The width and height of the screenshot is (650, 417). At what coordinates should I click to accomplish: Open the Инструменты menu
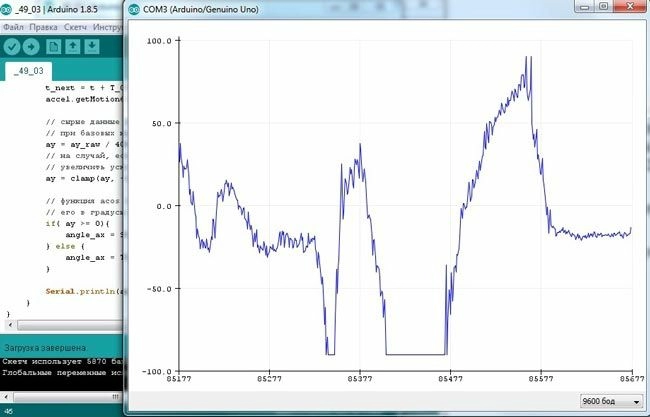pos(108,26)
